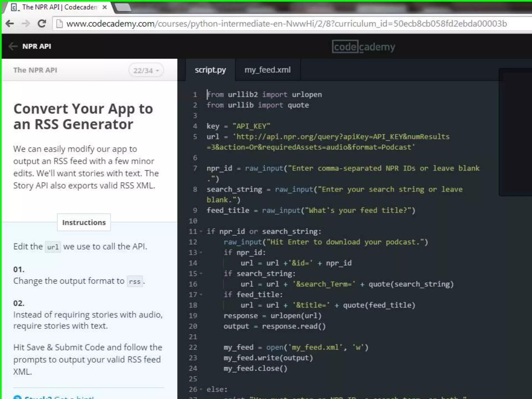Screen dimensions: 532x399
Task: Switch to the script.py tab
Action: 210,70
